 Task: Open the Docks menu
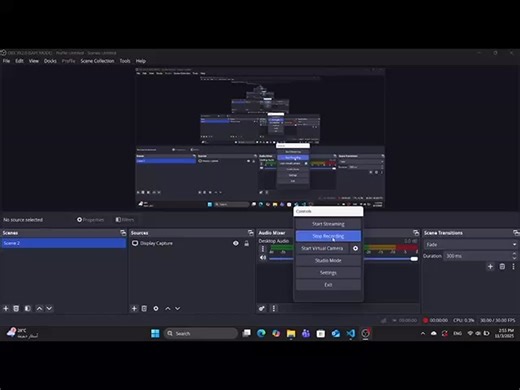[50, 61]
